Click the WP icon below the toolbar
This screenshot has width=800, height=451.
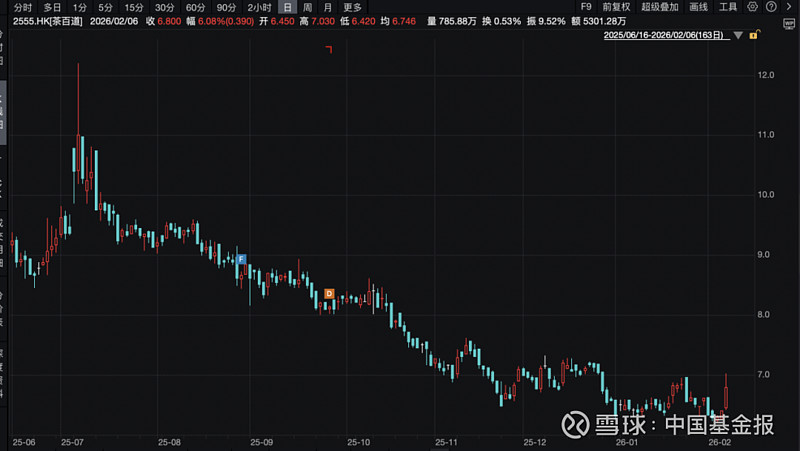(x=789, y=24)
